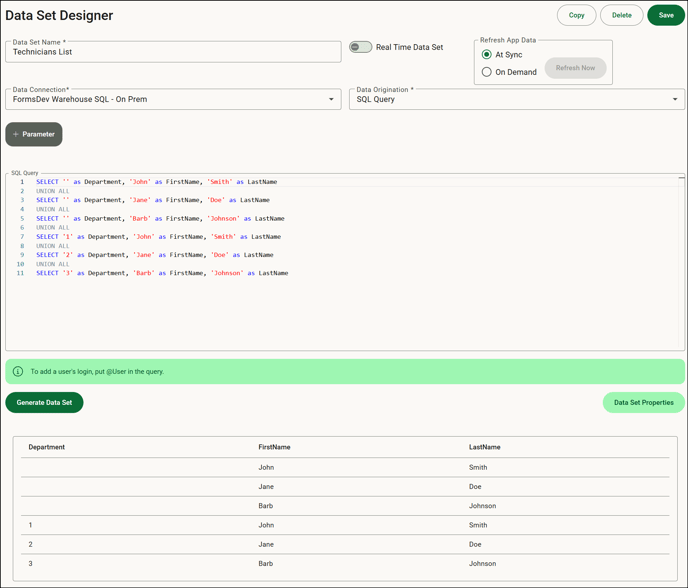The image size is (688, 588).
Task: Click the Department column header
Action: [47, 447]
